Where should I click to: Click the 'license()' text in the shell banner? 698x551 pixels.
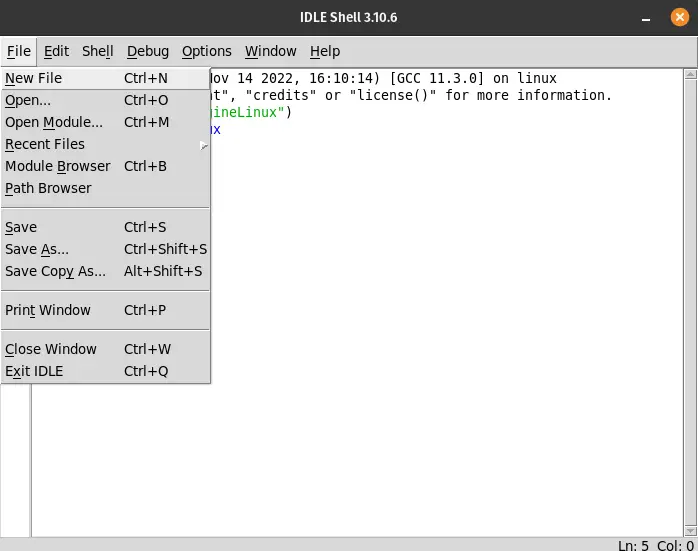click(393, 95)
